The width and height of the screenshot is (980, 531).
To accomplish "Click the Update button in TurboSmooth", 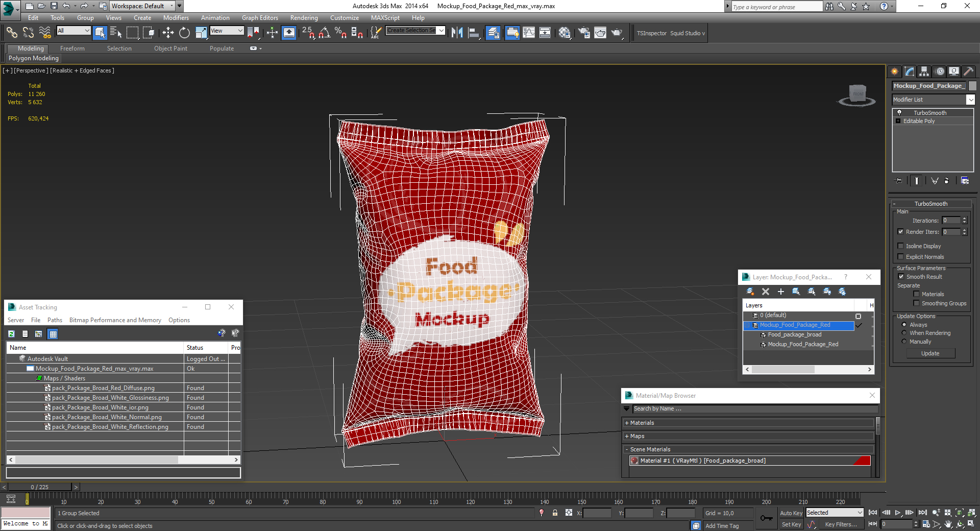I will click(x=930, y=353).
